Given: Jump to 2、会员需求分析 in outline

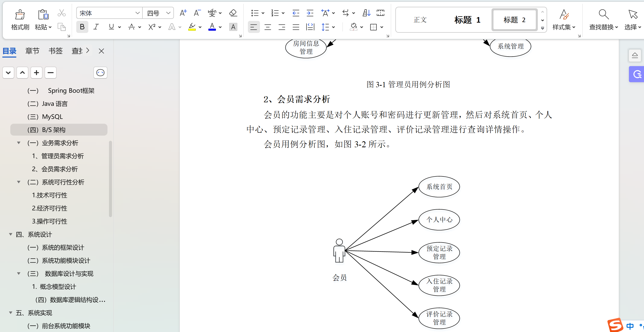Looking at the screenshot, I should point(55,169).
